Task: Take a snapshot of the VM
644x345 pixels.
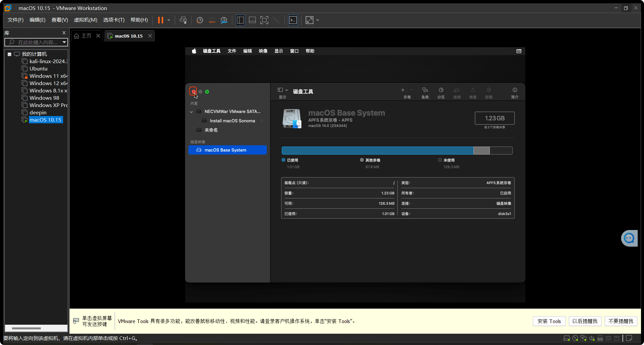Action: click(200, 20)
